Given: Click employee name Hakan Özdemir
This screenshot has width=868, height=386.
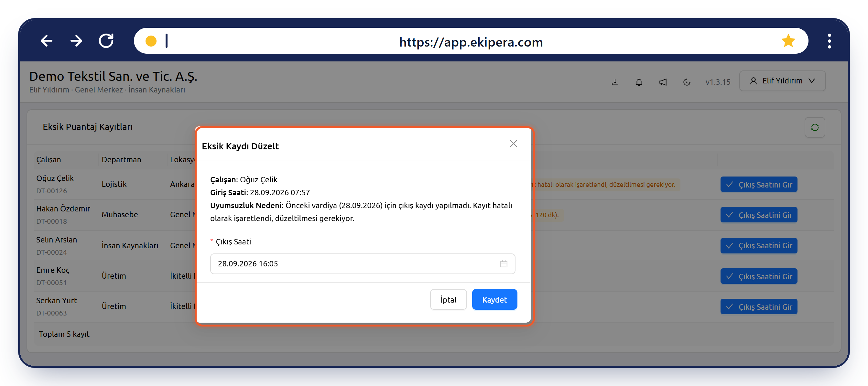Looking at the screenshot, I should tap(63, 209).
